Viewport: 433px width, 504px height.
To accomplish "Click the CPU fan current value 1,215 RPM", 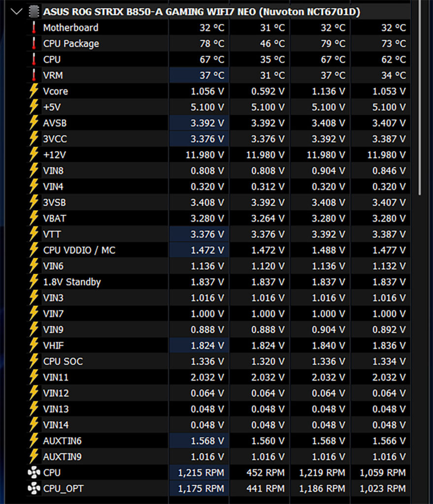I will pyautogui.click(x=200, y=472).
